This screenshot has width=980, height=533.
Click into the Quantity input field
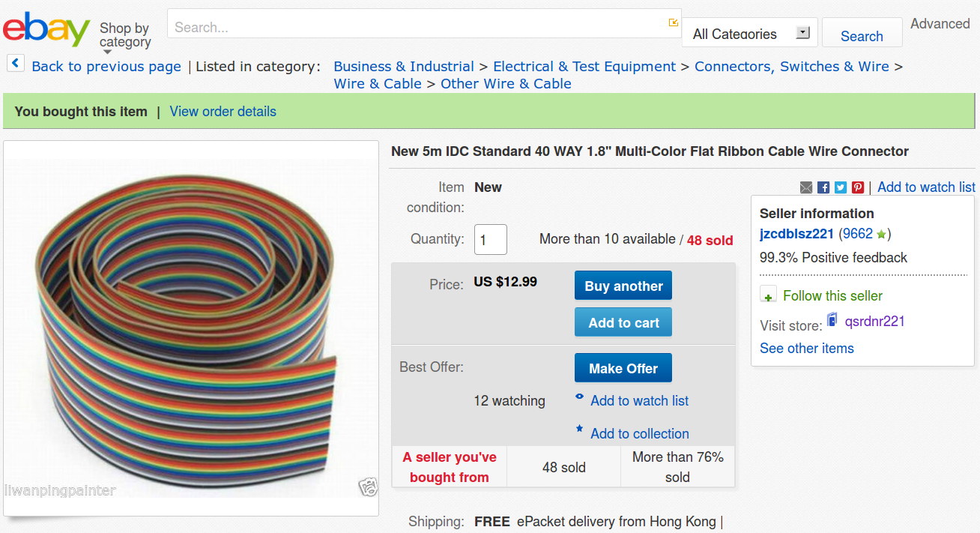[x=491, y=240]
